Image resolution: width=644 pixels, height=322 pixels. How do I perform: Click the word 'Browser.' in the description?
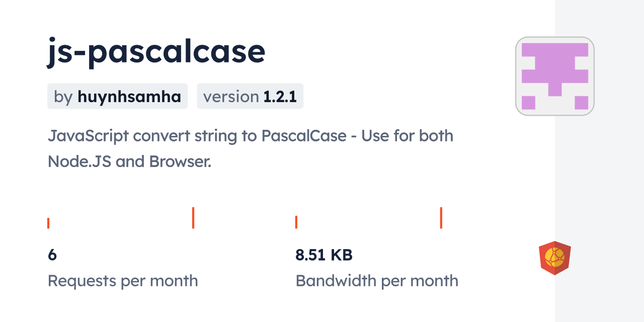coord(180,162)
